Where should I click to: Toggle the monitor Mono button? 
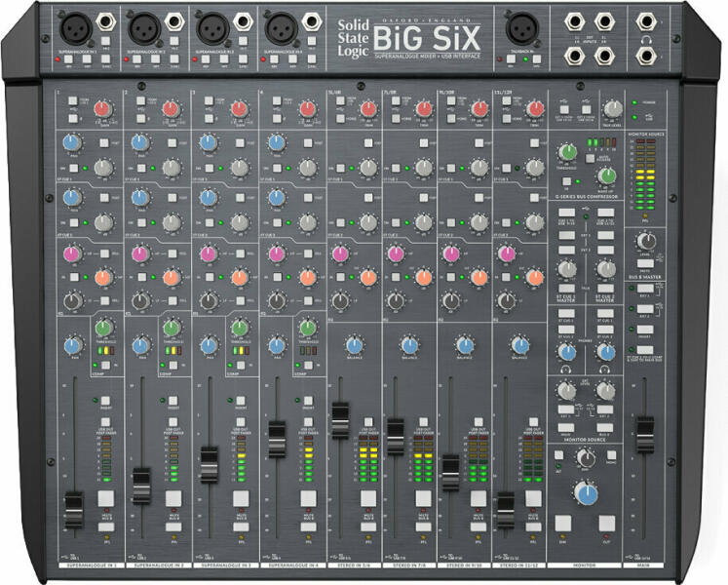[611, 455]
